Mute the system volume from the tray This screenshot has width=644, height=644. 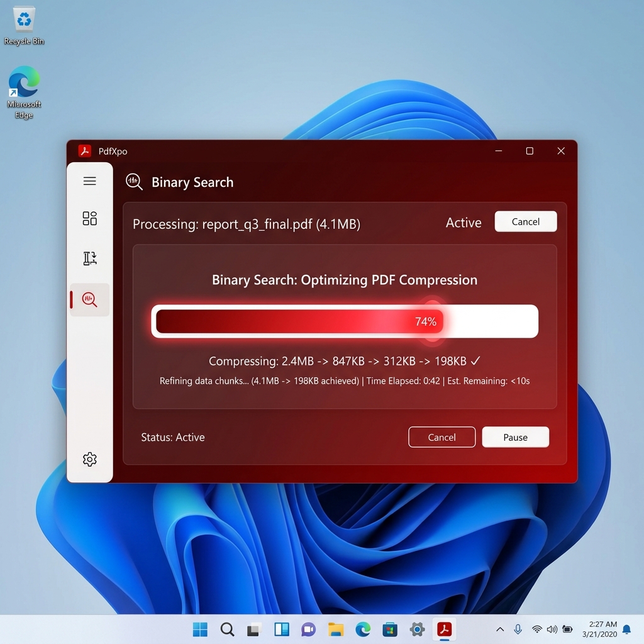click(x=552, y=629)
